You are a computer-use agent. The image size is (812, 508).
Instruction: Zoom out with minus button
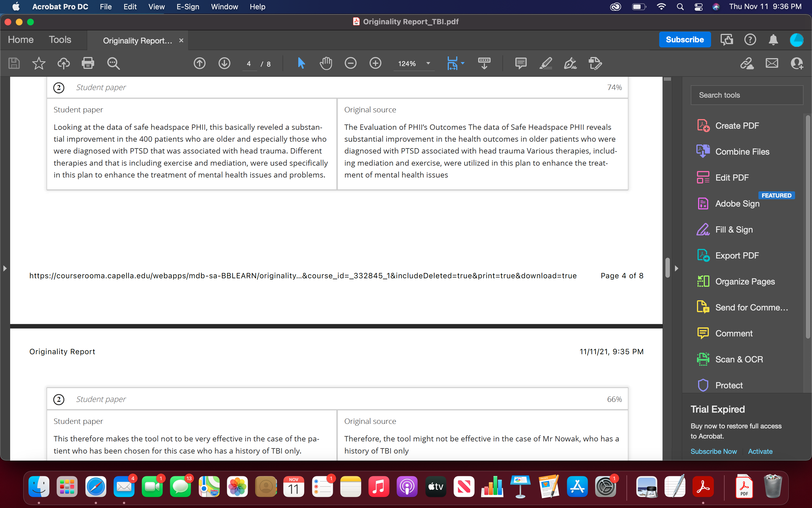click(x=350, y=63)
